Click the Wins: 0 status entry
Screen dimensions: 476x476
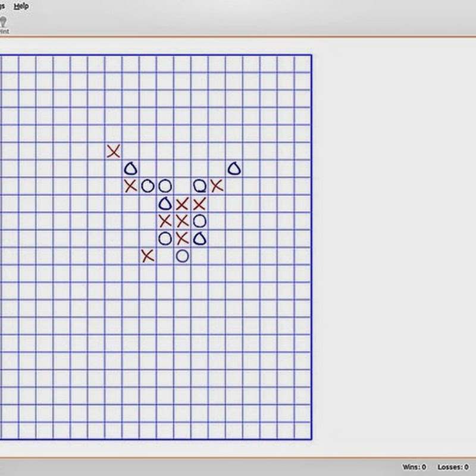pos(414,467)
